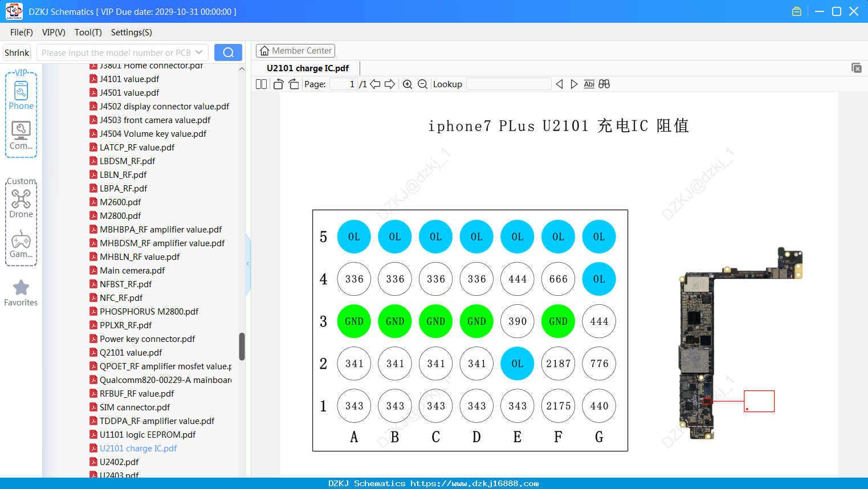
Task: Click the website link in status bar
Action: tap(475, 483)
